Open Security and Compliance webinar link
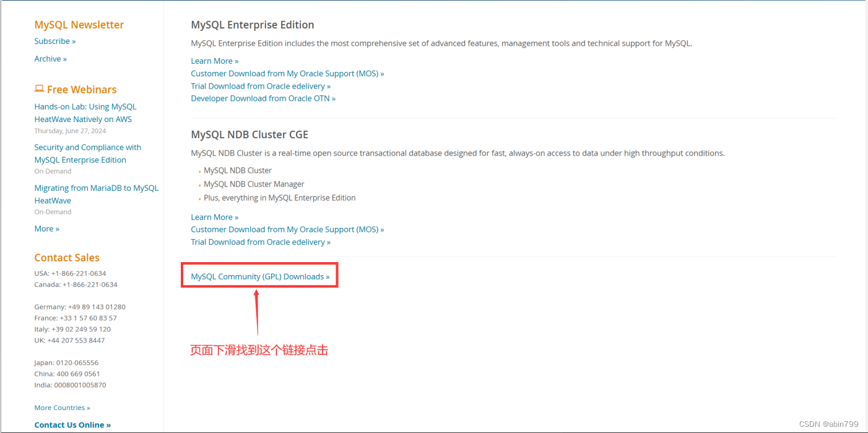Viewport: 868px width, 433px height. pyautogui.click(x=87, y=153)
